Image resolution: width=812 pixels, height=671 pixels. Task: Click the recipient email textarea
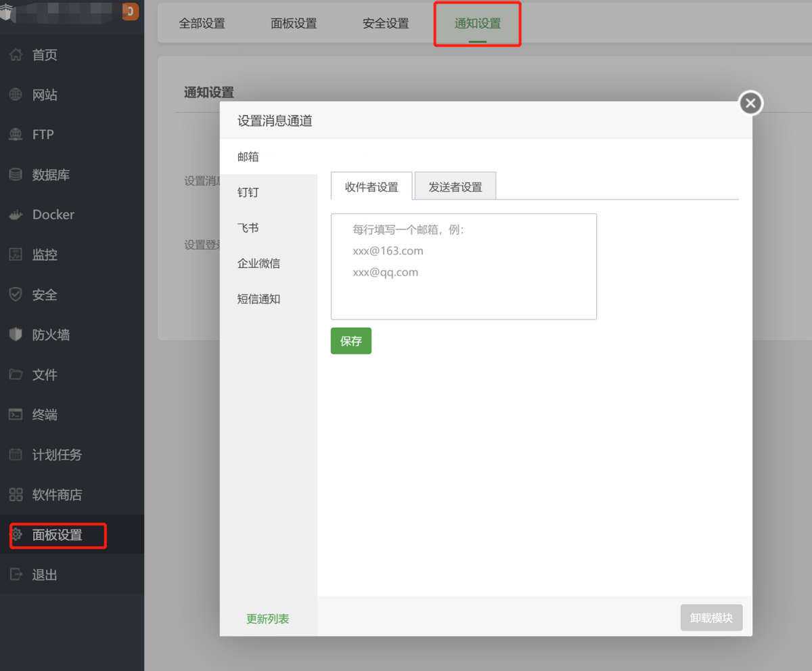(464, 266)
